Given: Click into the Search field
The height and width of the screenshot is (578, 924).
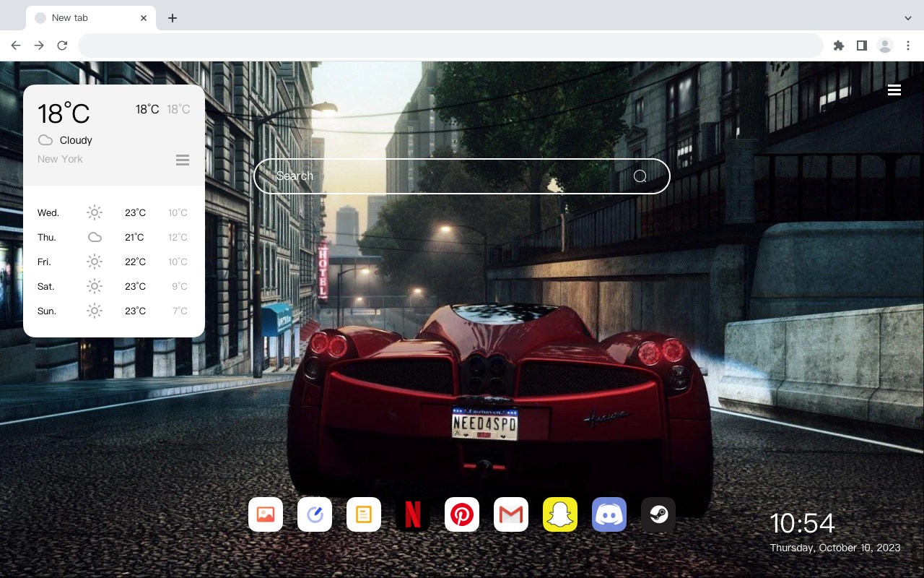Looking at the screenshot, I should click(x=462, y=176).
